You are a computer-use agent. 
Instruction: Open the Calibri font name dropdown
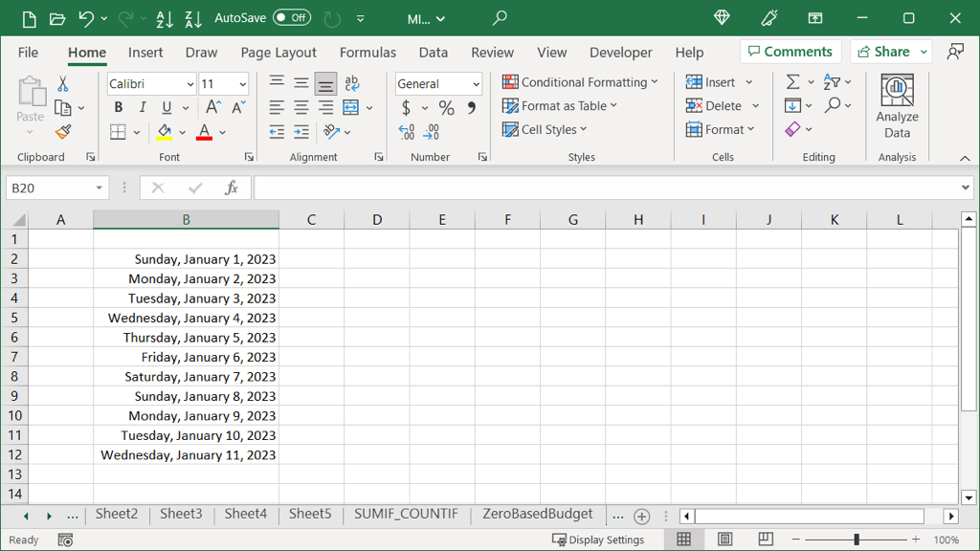[x=190, y=84]
